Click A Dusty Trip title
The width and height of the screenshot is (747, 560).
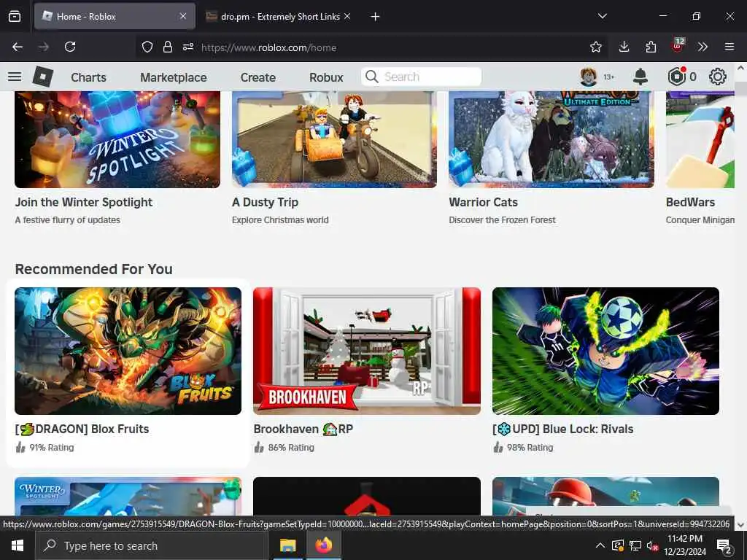265,203
